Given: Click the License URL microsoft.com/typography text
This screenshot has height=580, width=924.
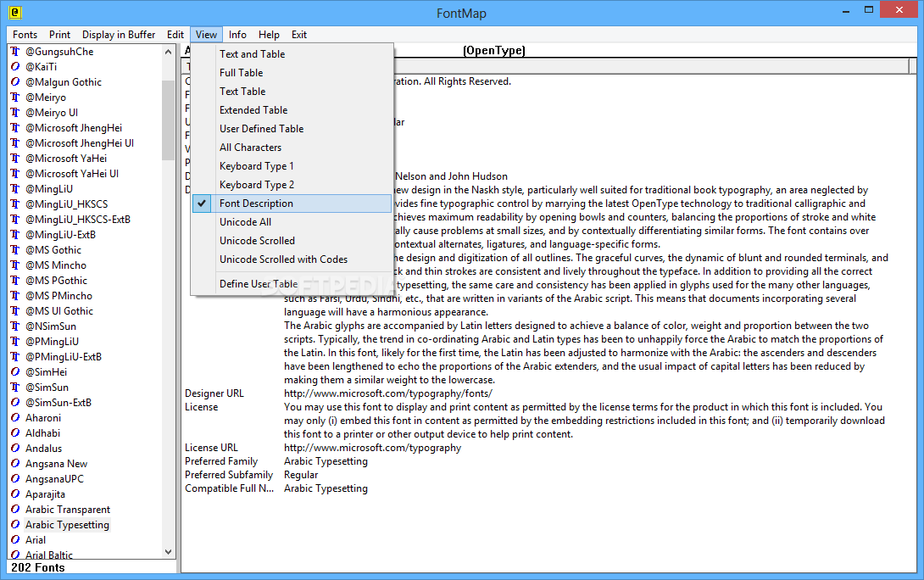Looking at the screenshot, I should point(372,448).
